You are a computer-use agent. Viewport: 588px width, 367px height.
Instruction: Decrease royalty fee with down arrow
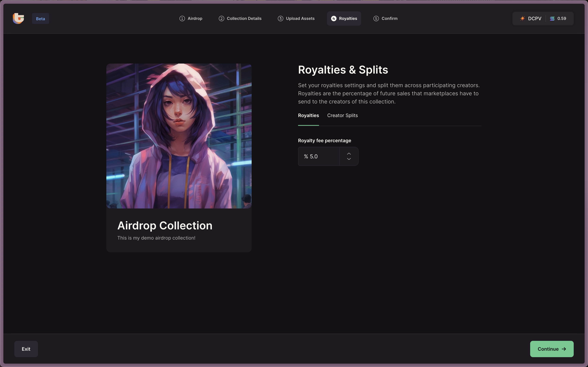349,159
